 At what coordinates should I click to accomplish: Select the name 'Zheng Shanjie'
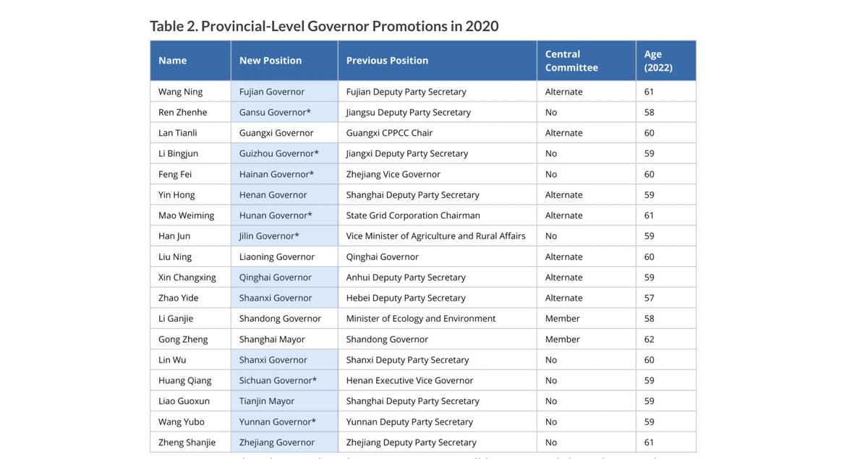pos(187,442)
